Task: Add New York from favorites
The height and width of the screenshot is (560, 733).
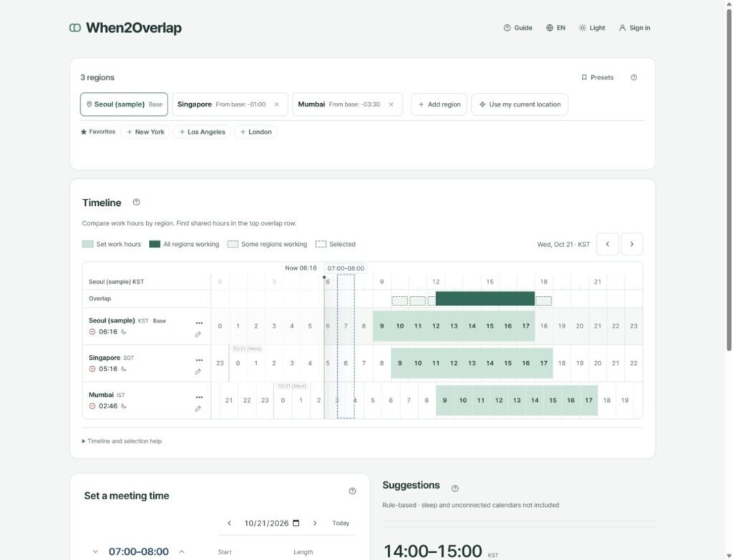Action: click(145, 132)
